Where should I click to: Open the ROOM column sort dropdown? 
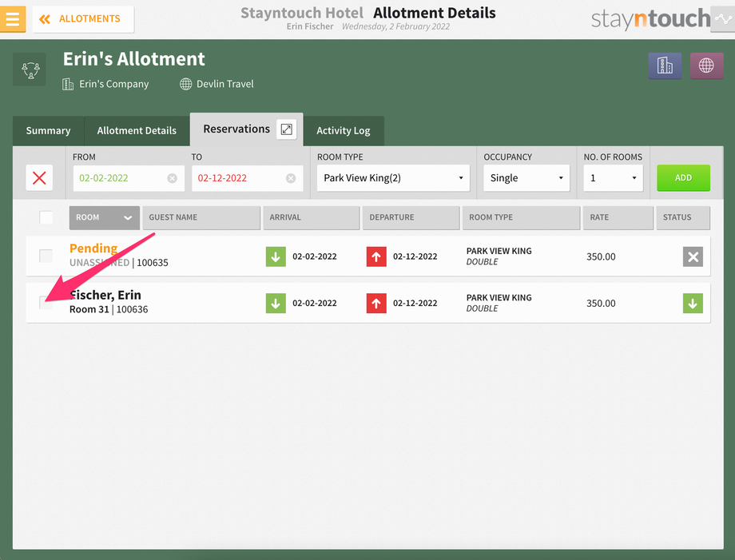(105, 218)
